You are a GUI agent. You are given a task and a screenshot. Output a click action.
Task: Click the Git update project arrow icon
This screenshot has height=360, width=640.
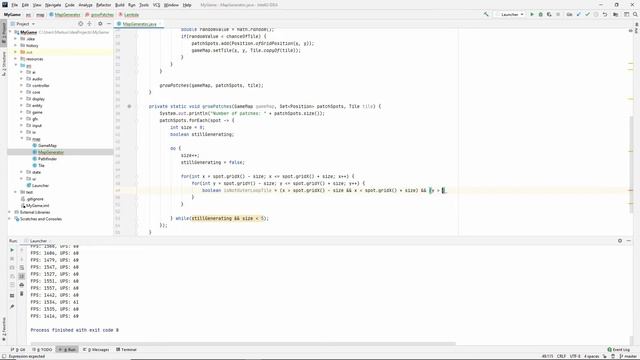578,15
